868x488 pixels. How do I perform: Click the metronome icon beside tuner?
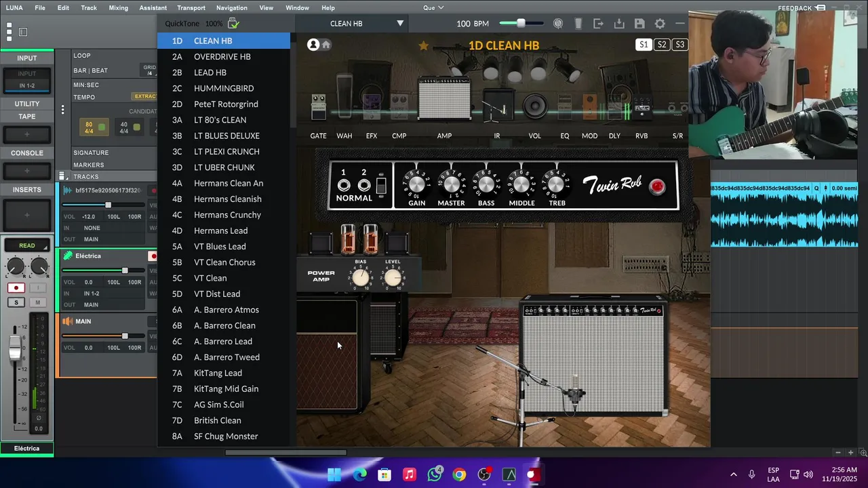click(578, 24)
